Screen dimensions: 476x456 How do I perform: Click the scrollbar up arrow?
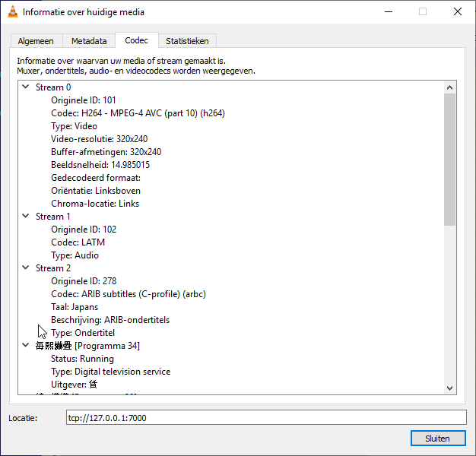pos(449,87)
